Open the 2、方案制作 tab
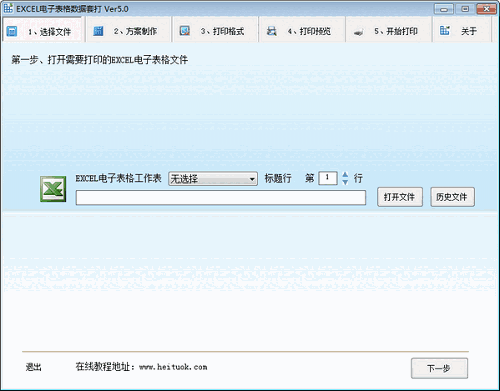The width and height of the screenshot is (500, 391). coord(129,30)
